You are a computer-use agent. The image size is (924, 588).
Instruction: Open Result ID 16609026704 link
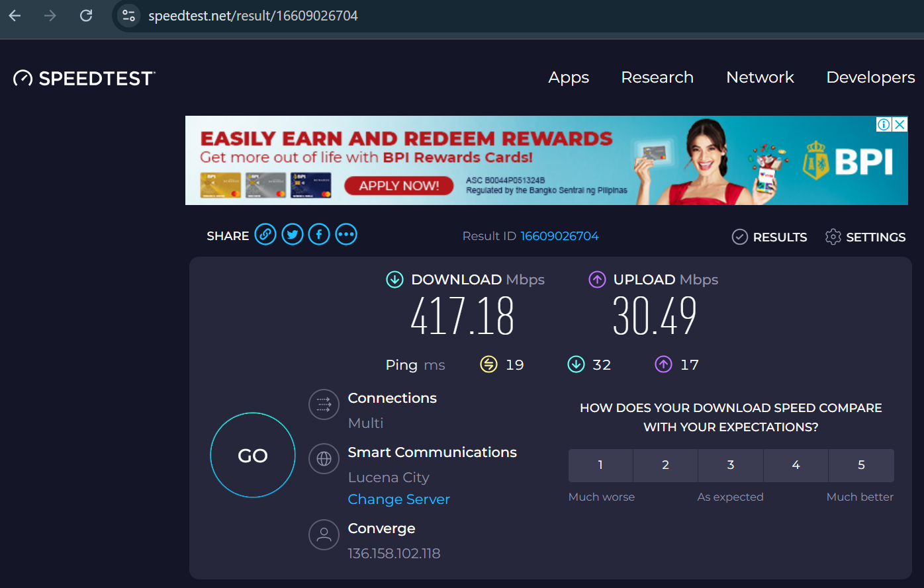[559, 235]
